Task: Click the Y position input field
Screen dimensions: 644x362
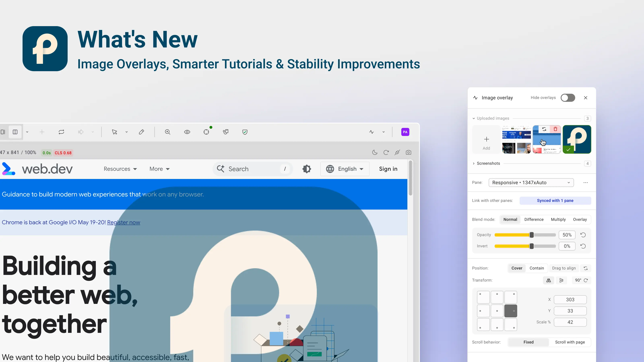Action: (570, 311)
